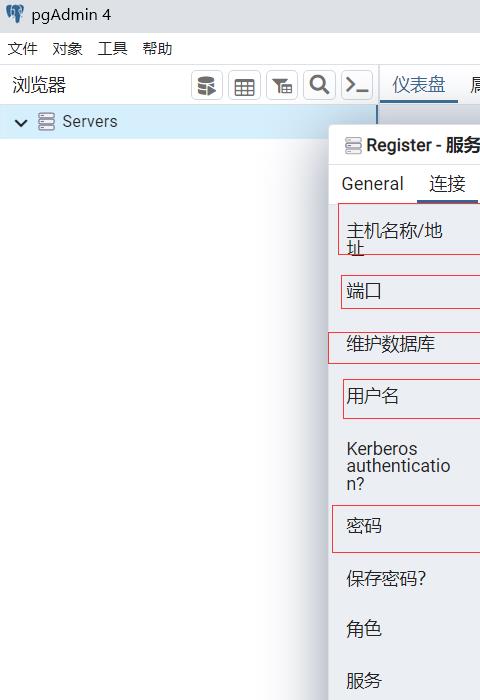Select the 连接 tab in the dialog
480x700 pixels.
click(447, 184)
